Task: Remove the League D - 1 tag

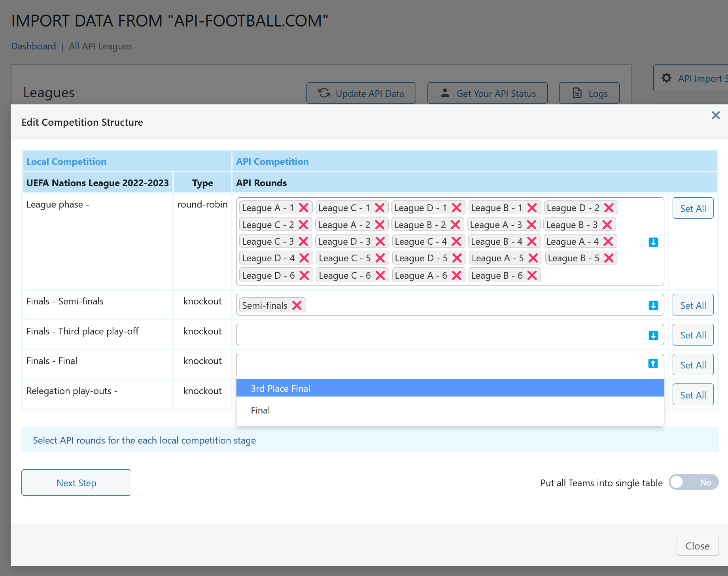Action: point(456,208)
